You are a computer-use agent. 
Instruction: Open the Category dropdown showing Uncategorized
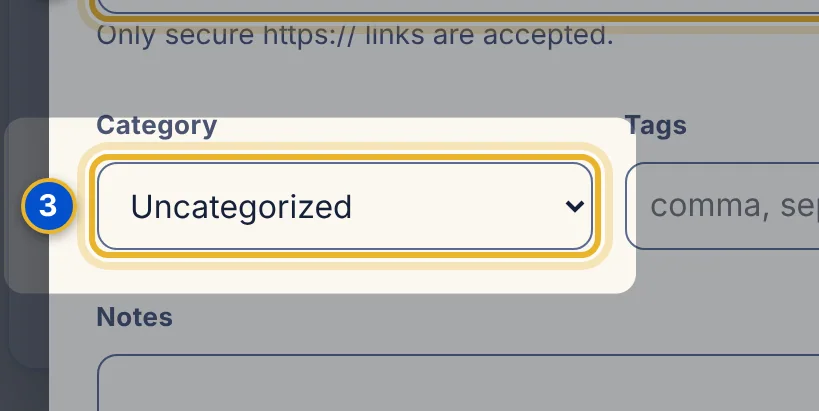click(345, 206)
